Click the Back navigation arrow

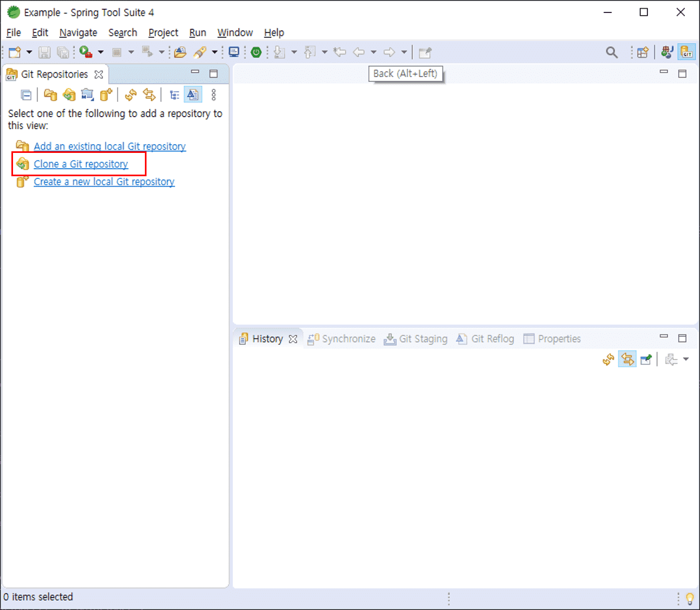(x=359, y=52)
